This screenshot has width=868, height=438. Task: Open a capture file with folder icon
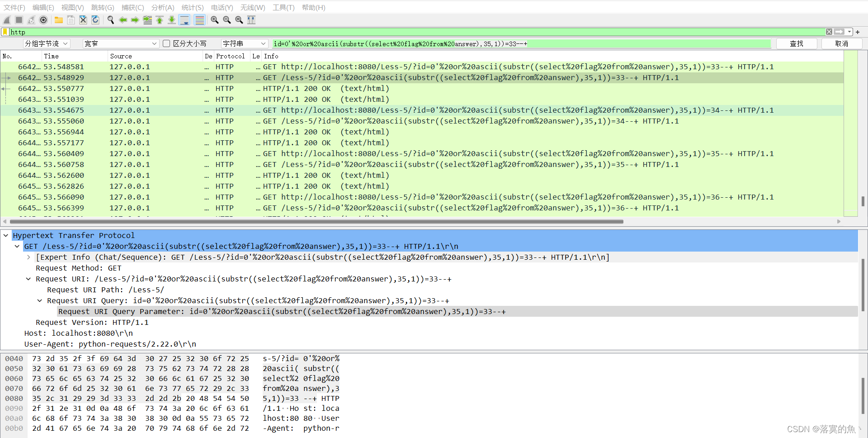click(x=59, y=20)
